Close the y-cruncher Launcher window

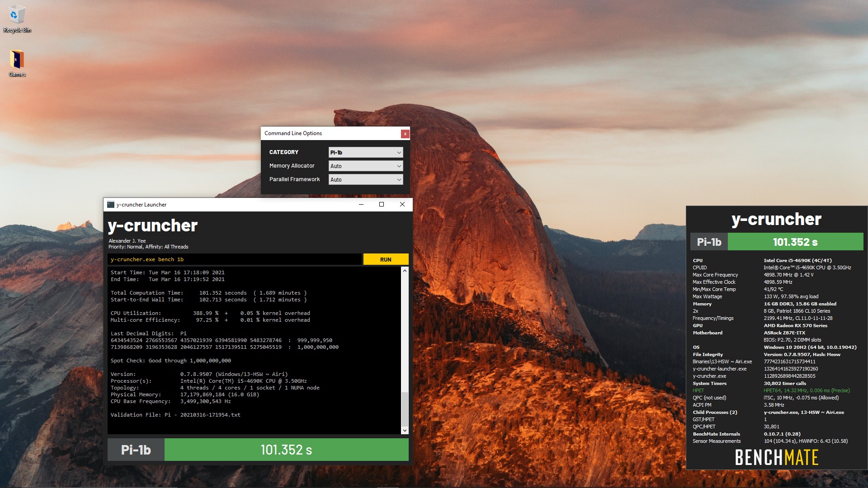pyautogui.click(x=402, y=205)
